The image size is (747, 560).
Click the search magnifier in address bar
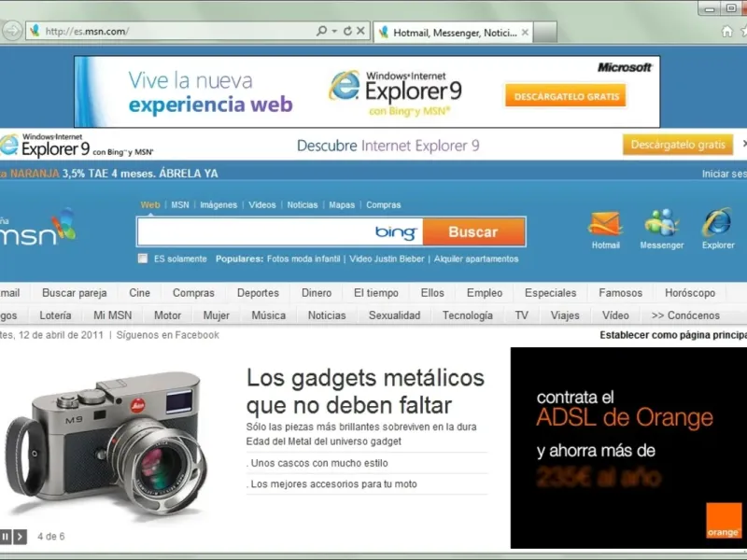click(x=321, y=31)
